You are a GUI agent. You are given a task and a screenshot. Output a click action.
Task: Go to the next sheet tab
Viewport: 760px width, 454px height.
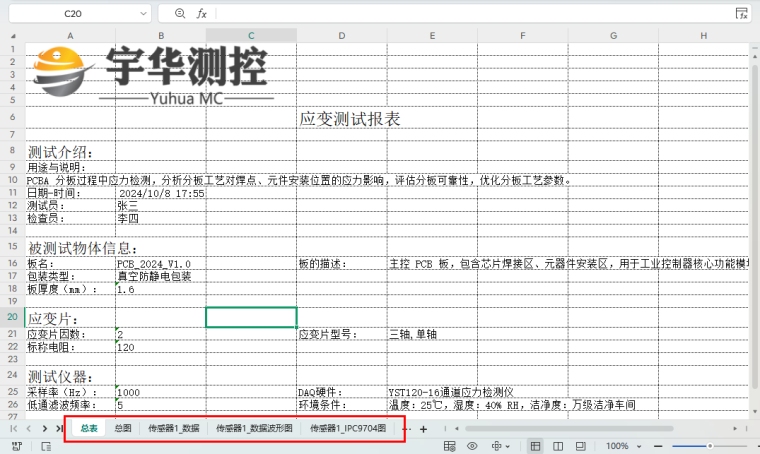click(x=44, y=428)
